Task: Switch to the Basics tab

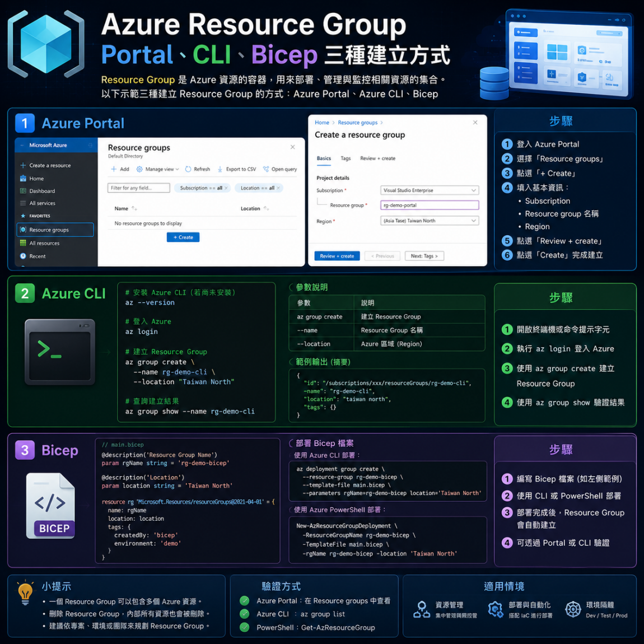Action: pyautogui.click(x=324, y=158)
